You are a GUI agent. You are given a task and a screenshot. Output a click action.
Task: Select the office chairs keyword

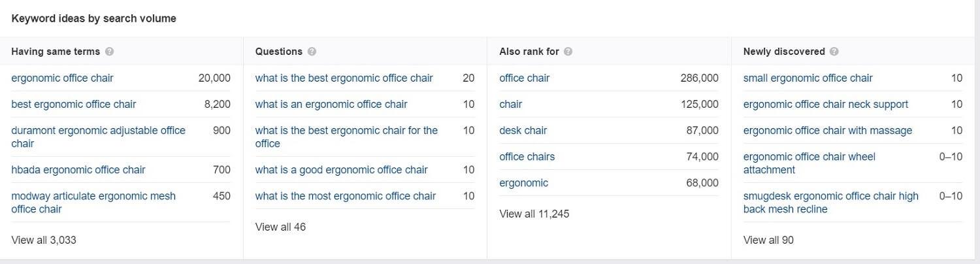(527, 156)
